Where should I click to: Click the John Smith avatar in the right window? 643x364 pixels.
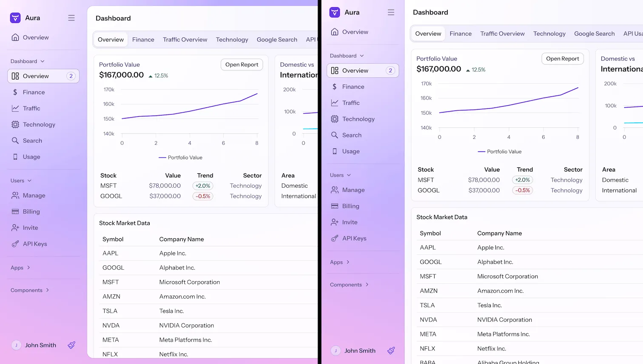coord(336,351)
